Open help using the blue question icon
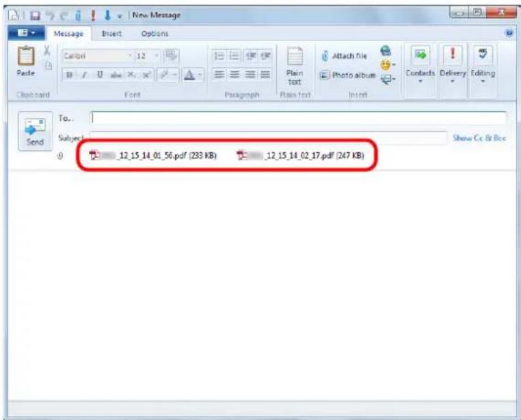This screenshot has width=521, height=420. click(x=509, y=33)
